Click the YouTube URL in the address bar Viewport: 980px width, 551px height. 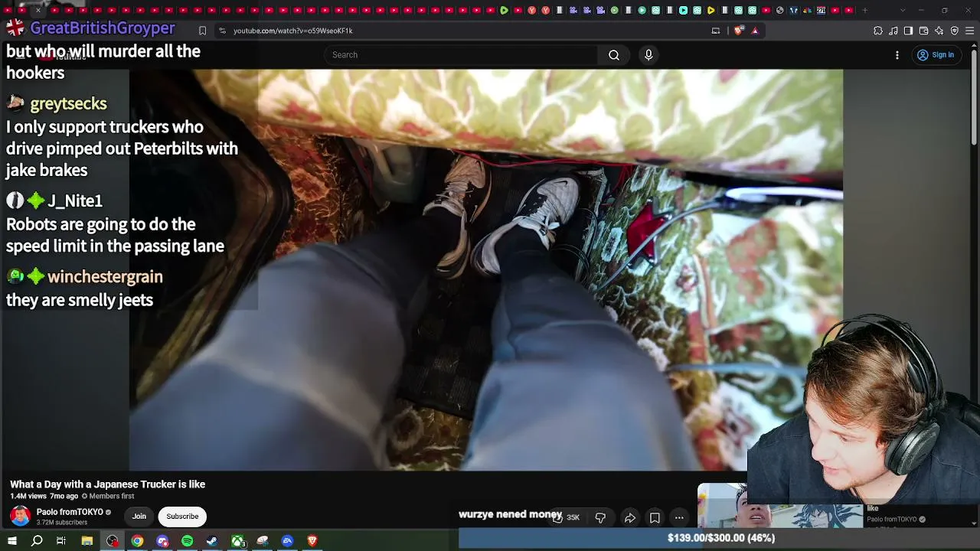[x=293, y=31]
